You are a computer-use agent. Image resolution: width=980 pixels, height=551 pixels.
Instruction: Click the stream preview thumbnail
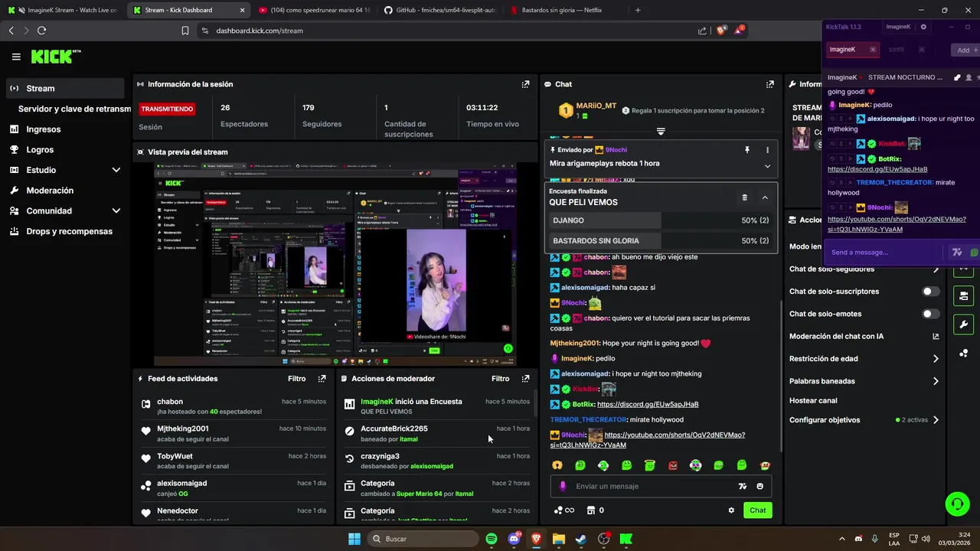coord(335,265)
